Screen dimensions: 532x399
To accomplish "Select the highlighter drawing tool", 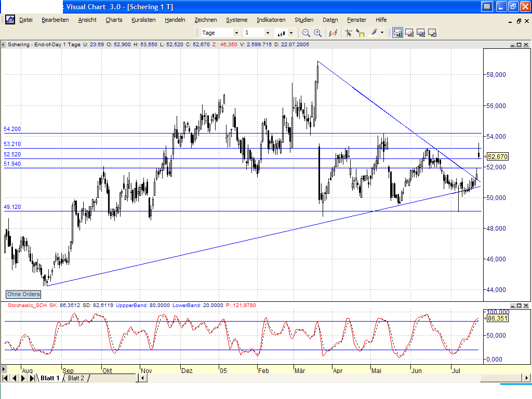I will [x=374, y=32].
